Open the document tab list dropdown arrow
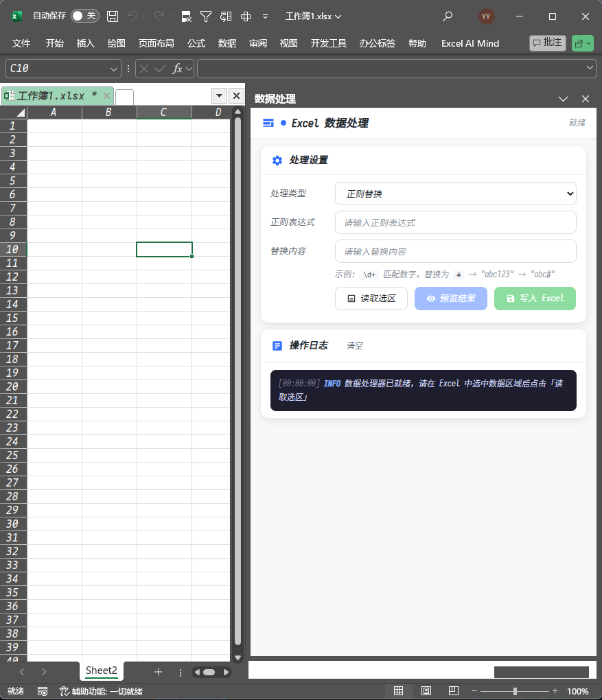602x700 pixels. tap(219, 95)
